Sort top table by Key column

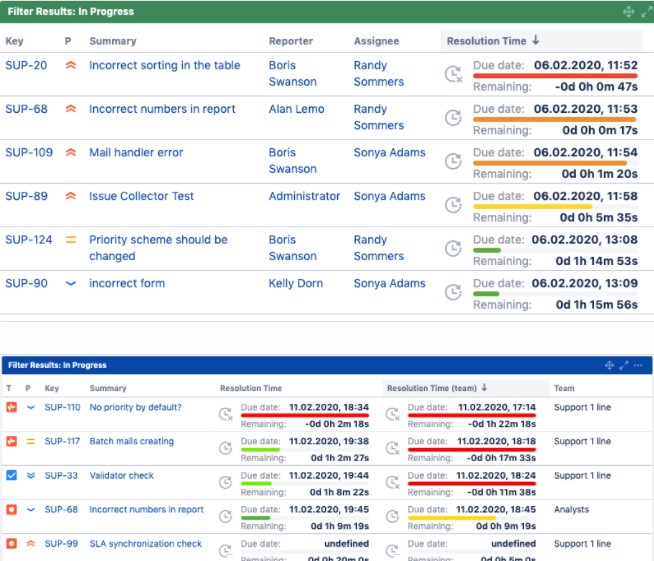tap(14, 41)
